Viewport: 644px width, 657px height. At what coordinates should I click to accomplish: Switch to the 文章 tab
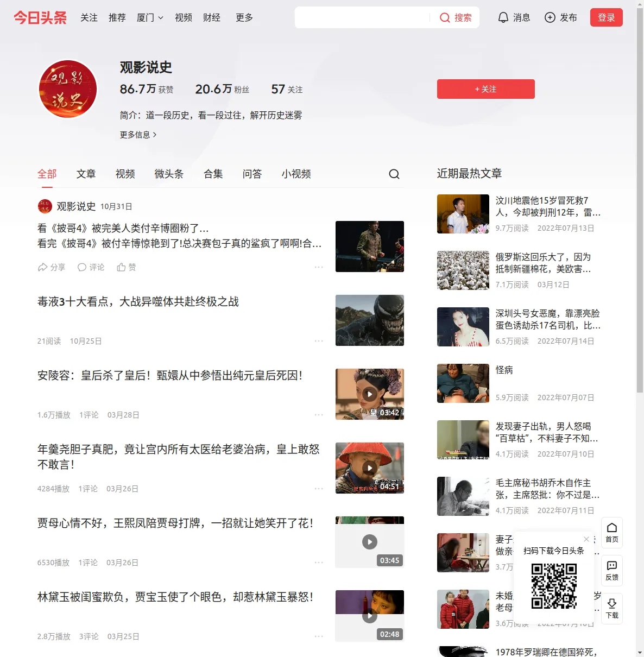(86, 174)
